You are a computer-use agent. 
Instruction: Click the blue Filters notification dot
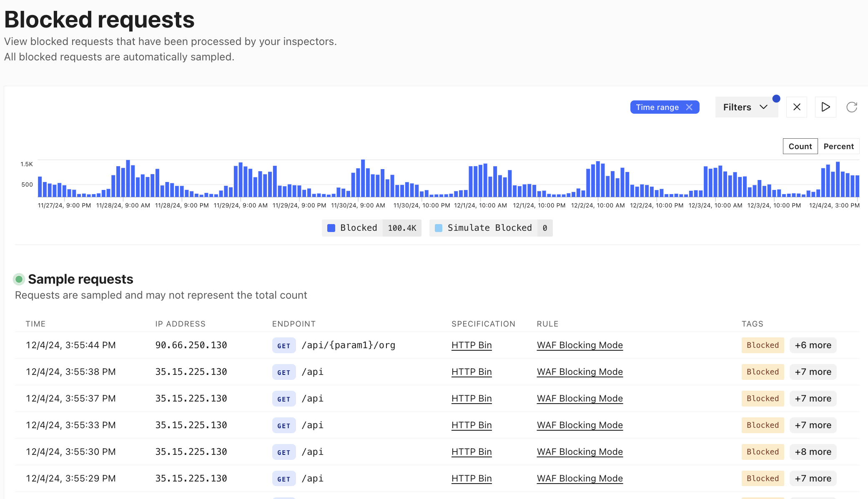[776, 99]
